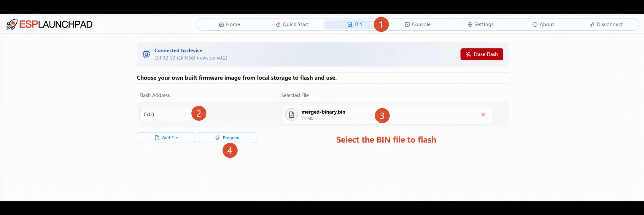Click the Selected File column header
This screenshot has width=644, height=215.
click(295, 95)
